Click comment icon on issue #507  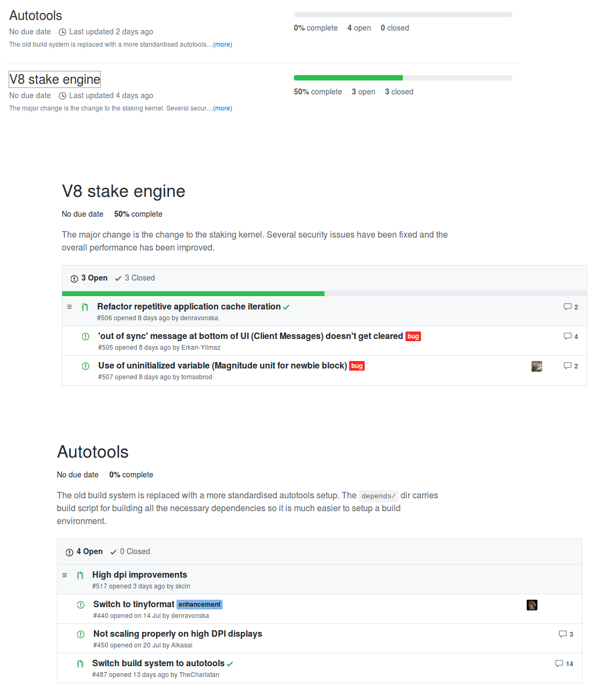pyautogui.click(x=567, y=366)
